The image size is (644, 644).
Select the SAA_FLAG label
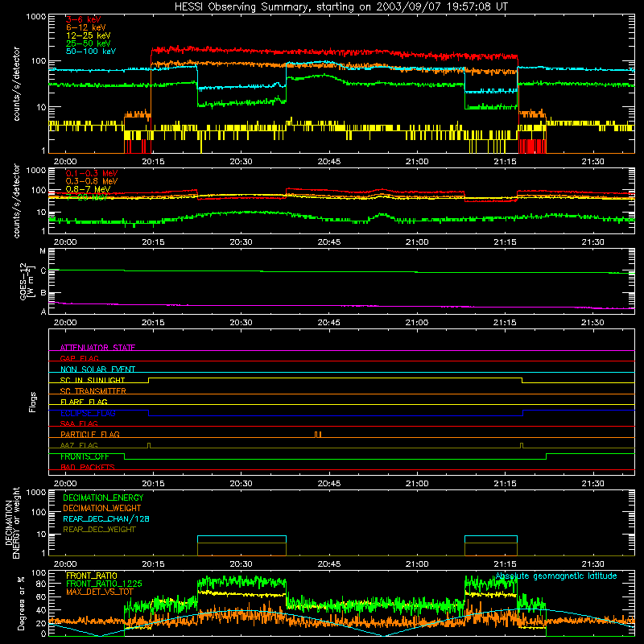(x=79, y=423)
